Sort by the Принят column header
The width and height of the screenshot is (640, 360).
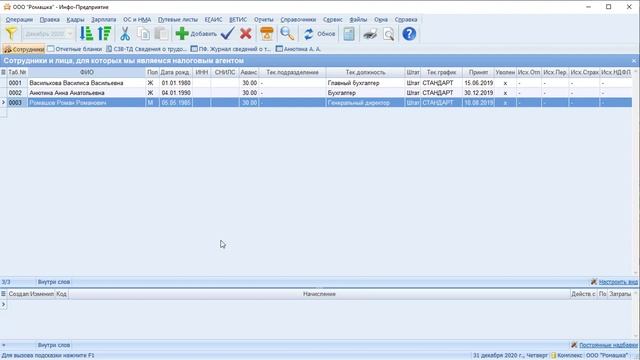(478, 72)
